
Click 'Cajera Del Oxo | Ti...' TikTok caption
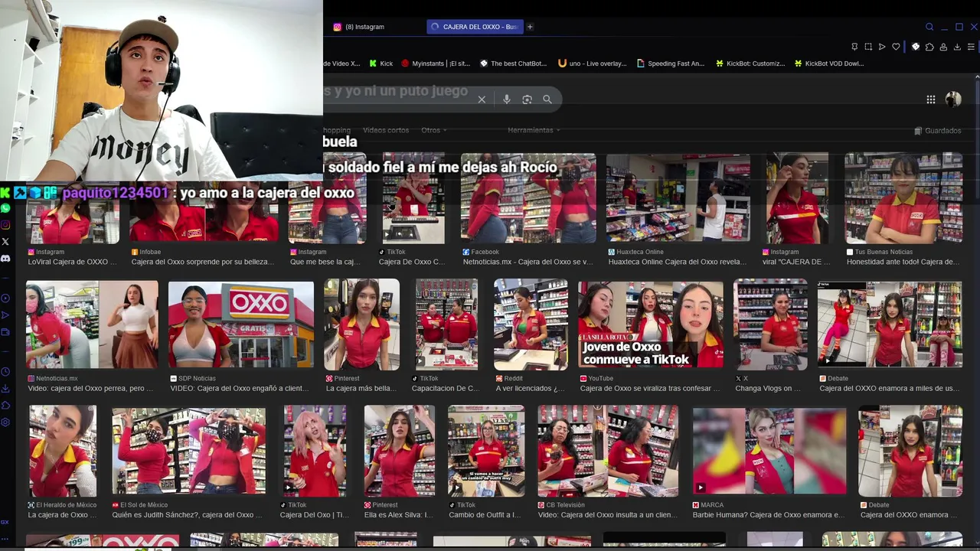point(314,515)
